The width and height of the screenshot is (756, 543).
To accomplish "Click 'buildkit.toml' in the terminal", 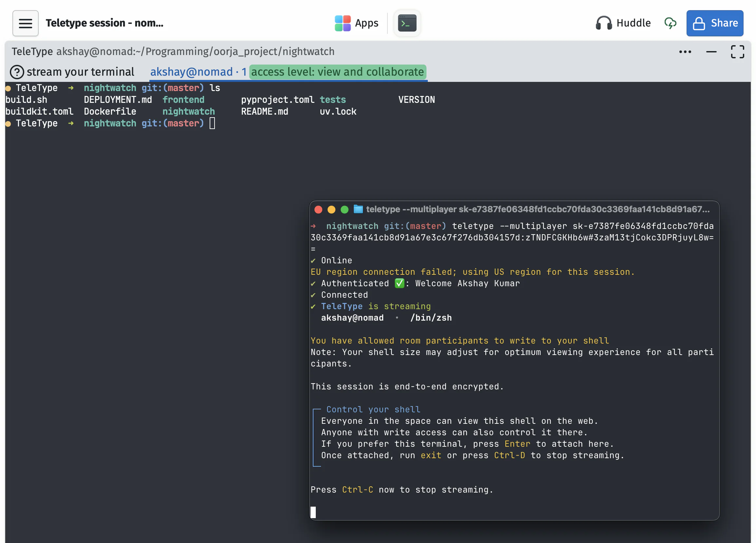I will click(x=39, y=111).
